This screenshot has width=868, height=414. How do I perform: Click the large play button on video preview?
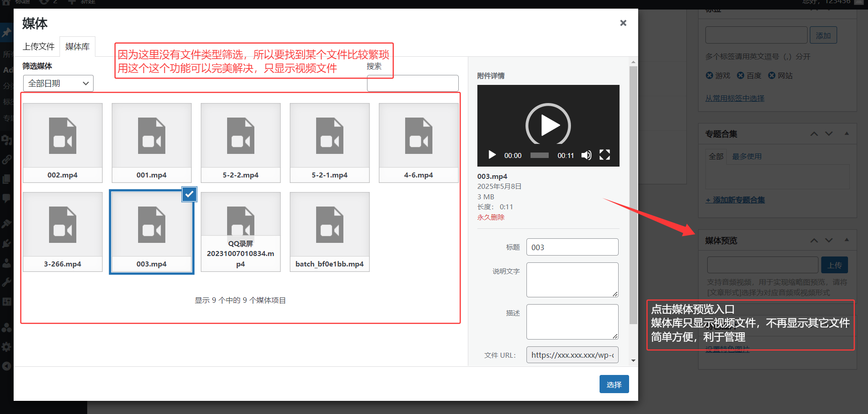coord(548,125)
